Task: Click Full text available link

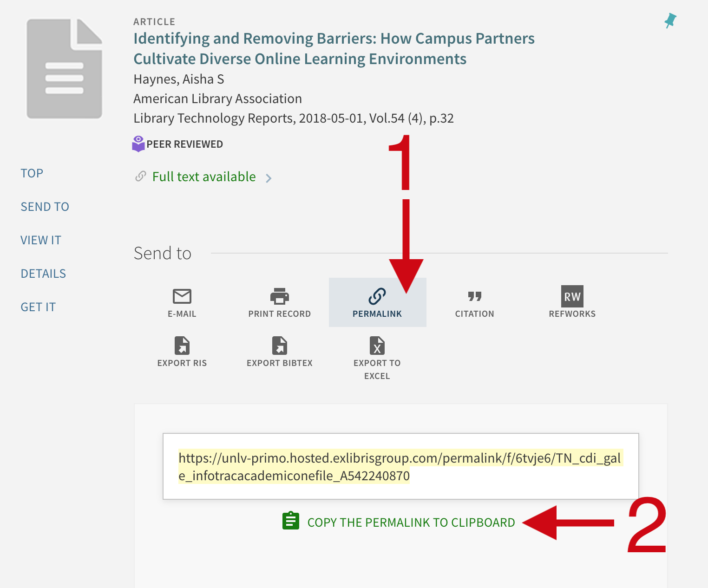Action: click(x=204, y=177)
